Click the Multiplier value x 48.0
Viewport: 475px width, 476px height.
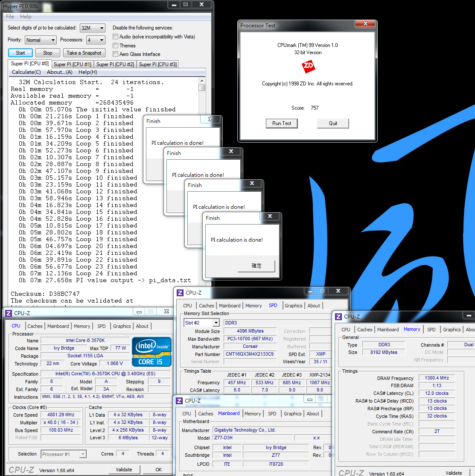[x=61, y=422]
